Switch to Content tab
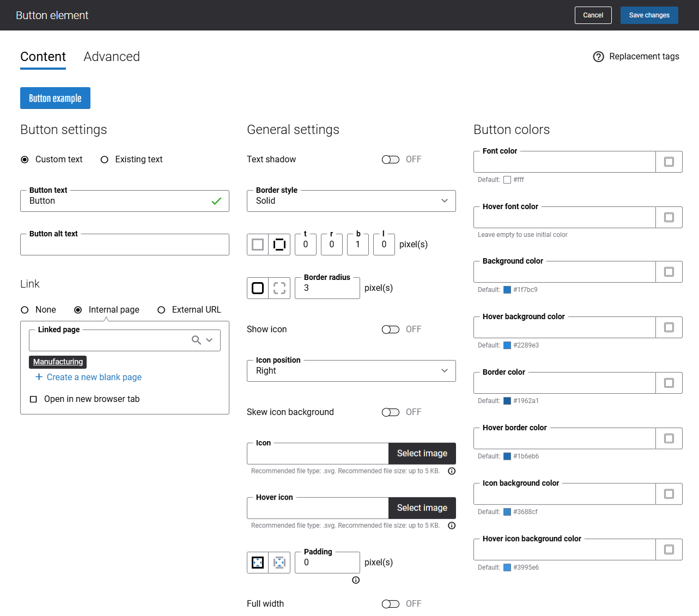 pos(43,57)
